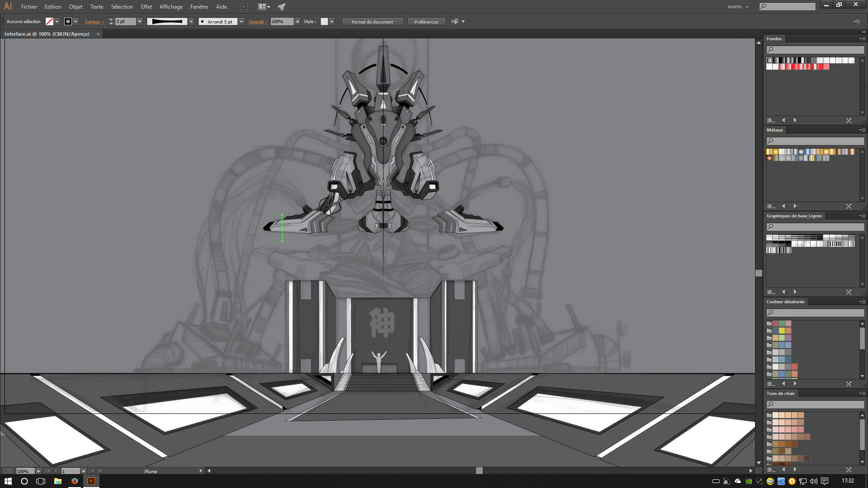The image size is (868, 488).
Task: Open the Fondus panel options menu
Action: 863,39
